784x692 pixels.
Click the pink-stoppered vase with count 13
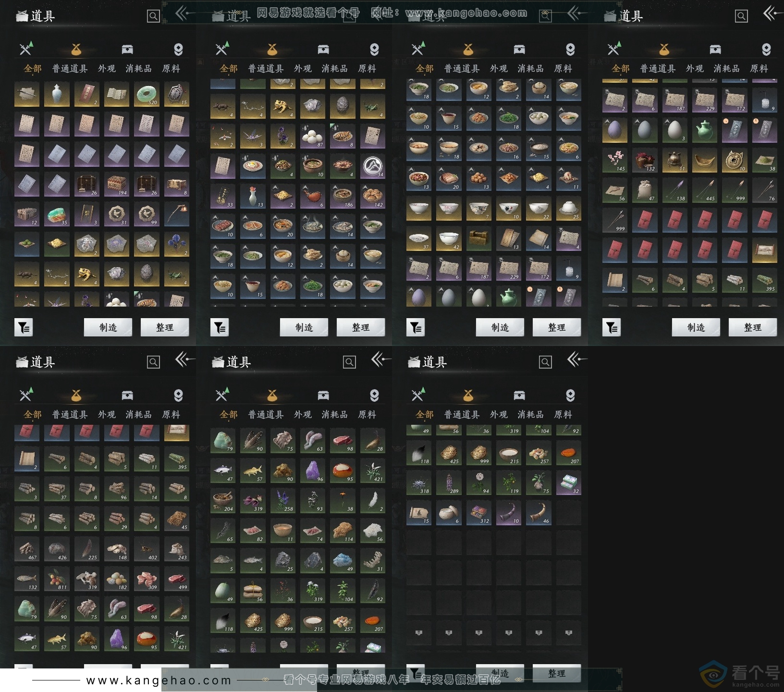tap(253, 197)
